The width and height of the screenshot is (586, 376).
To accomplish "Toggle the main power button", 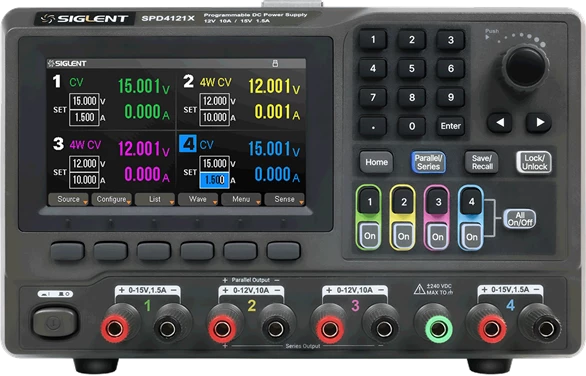I will tap(55, 322).
